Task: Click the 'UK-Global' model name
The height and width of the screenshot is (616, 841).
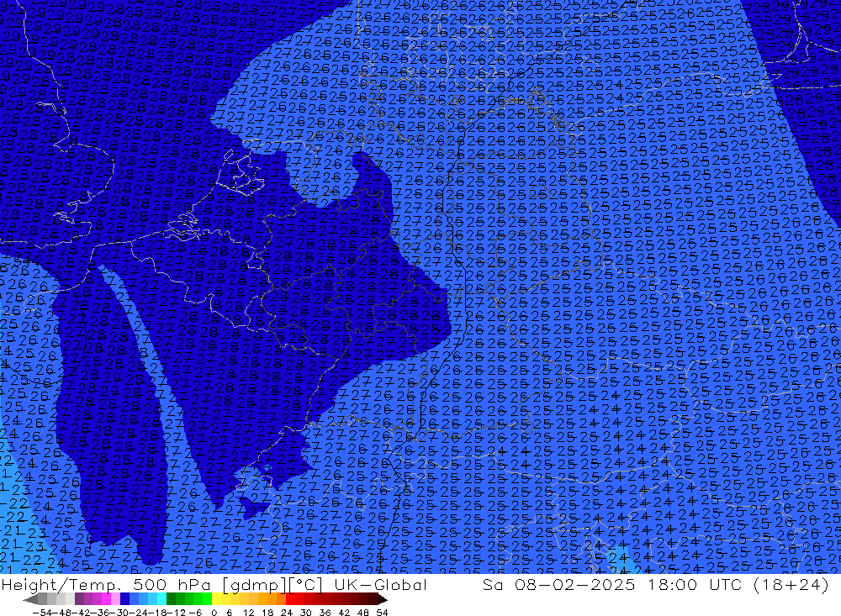Action: [380, 585]
